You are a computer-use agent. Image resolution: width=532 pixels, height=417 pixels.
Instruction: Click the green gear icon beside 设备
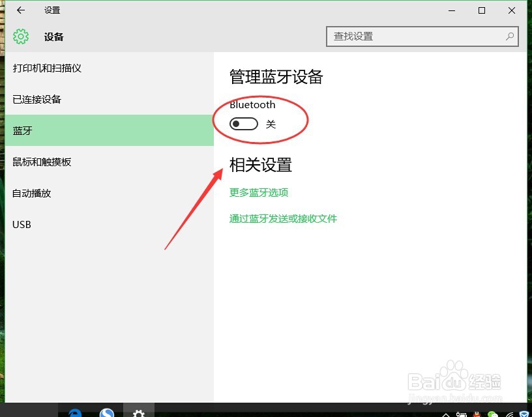21,36
